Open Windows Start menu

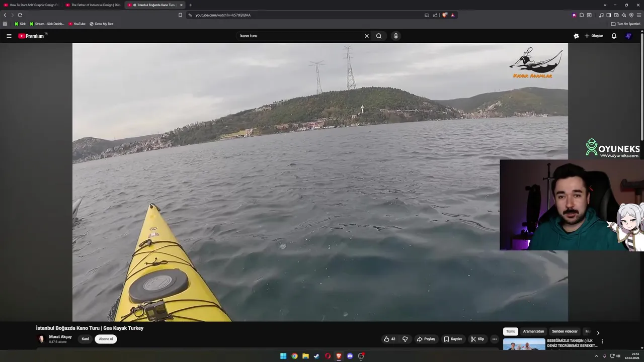coord(283,356)
